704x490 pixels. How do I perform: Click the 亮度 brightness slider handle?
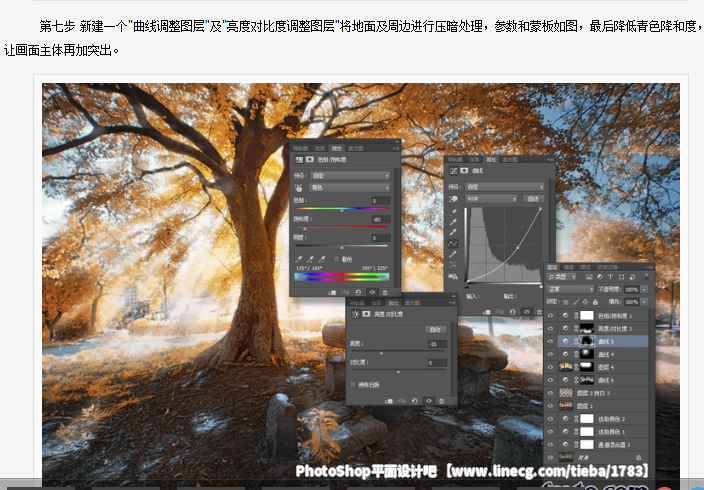tap(382, 353)
